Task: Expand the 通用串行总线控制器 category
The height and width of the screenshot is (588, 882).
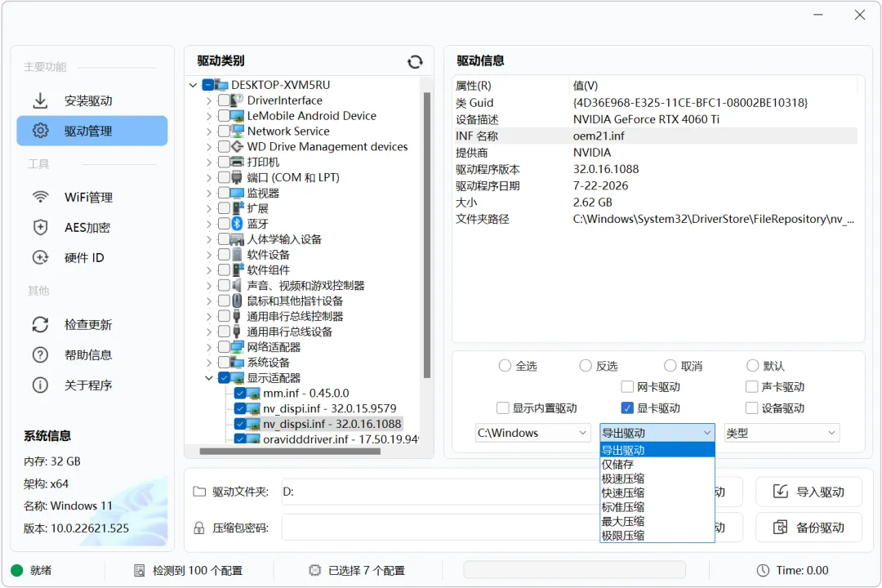Action: click(x=209, y=317)
